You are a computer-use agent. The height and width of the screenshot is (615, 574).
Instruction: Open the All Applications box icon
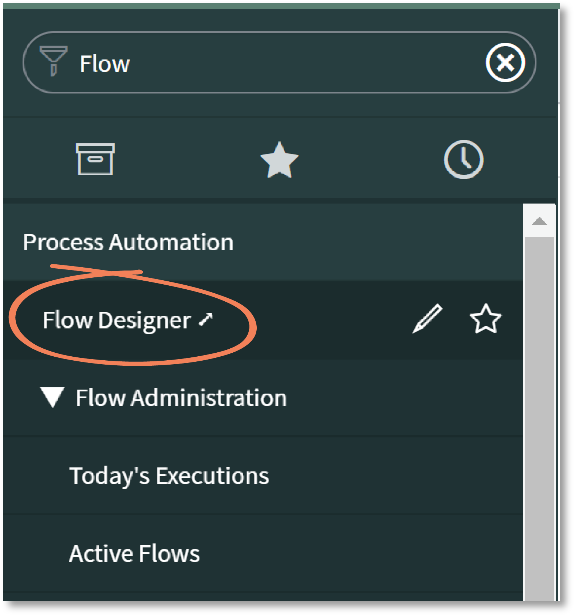pyautogui.click(x=95, y=159)
